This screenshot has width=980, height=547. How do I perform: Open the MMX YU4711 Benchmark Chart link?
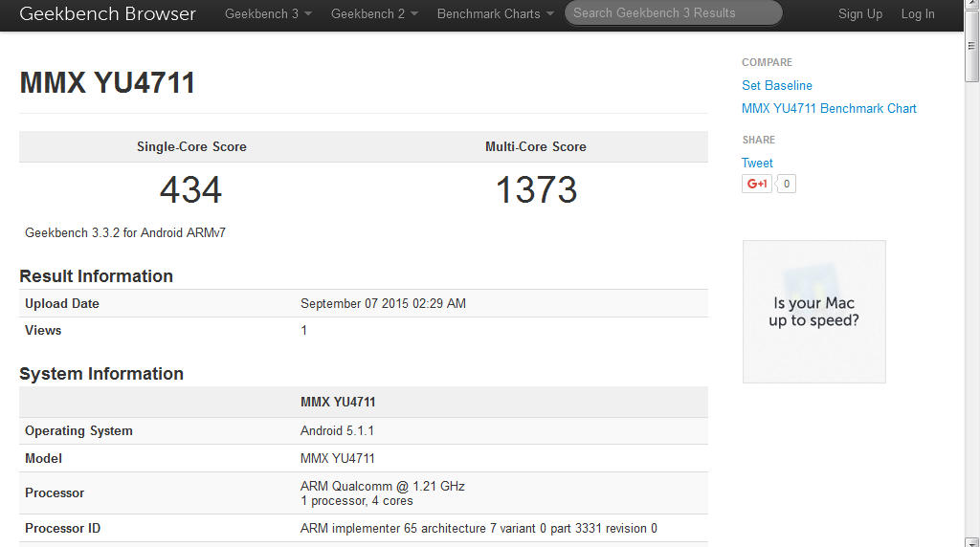point(829,109)
